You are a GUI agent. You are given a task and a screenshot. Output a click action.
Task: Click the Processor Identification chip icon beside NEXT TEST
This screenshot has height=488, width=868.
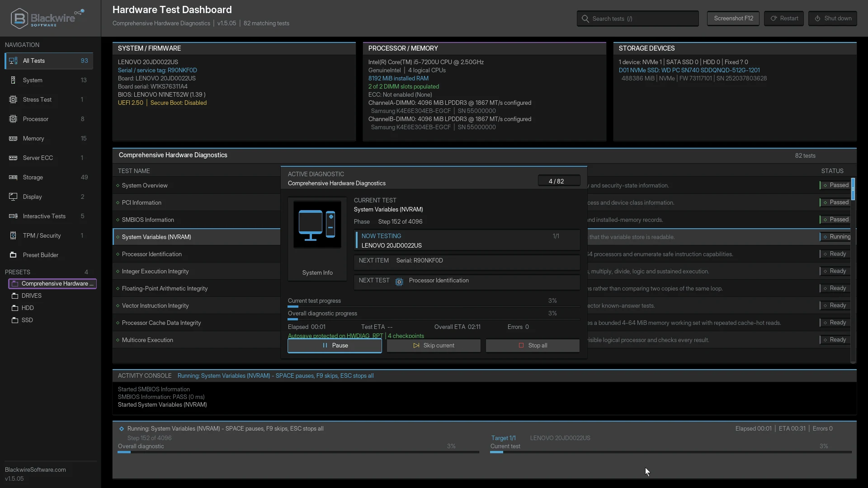tap(399, 282)
